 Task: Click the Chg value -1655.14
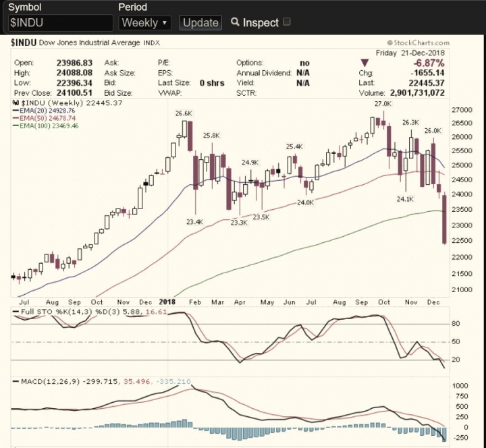[x=428, y=73]
